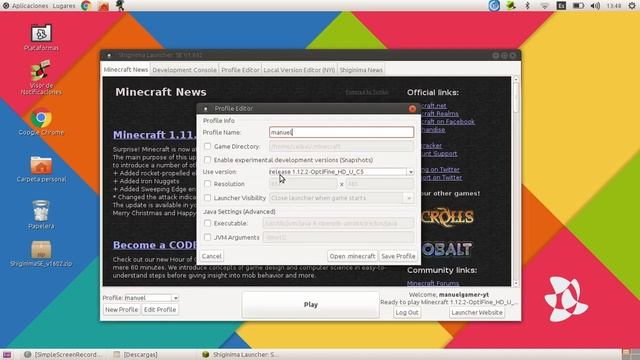640x360 pixels.
Task: Click the battery indicator icon
Action: (x=578, y=6)
